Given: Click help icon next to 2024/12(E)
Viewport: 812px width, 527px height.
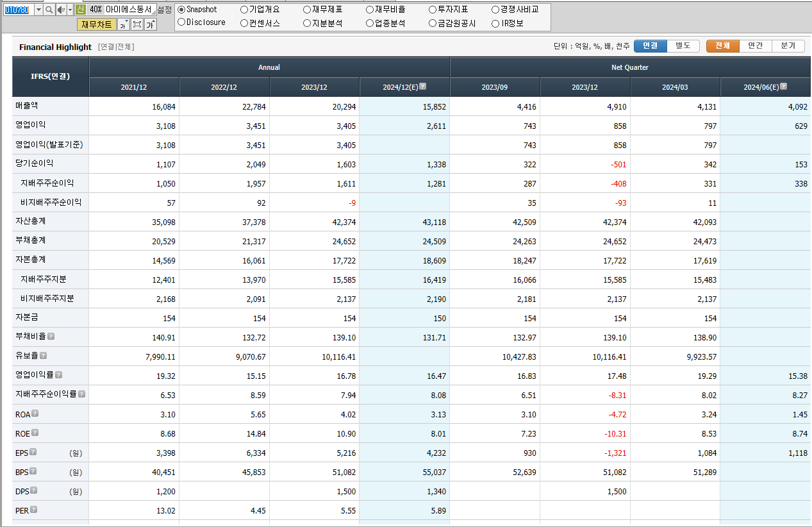Looking at the screenshot, I should click(x=422, y=87).
